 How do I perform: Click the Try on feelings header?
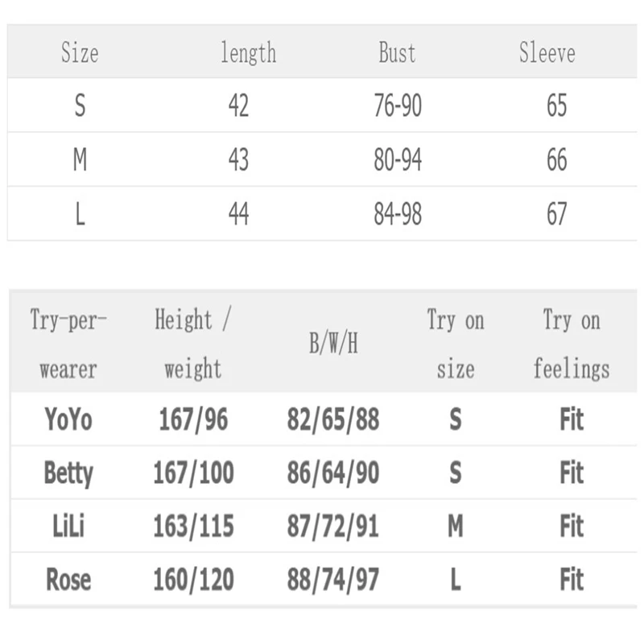click(x=572, y=345)
